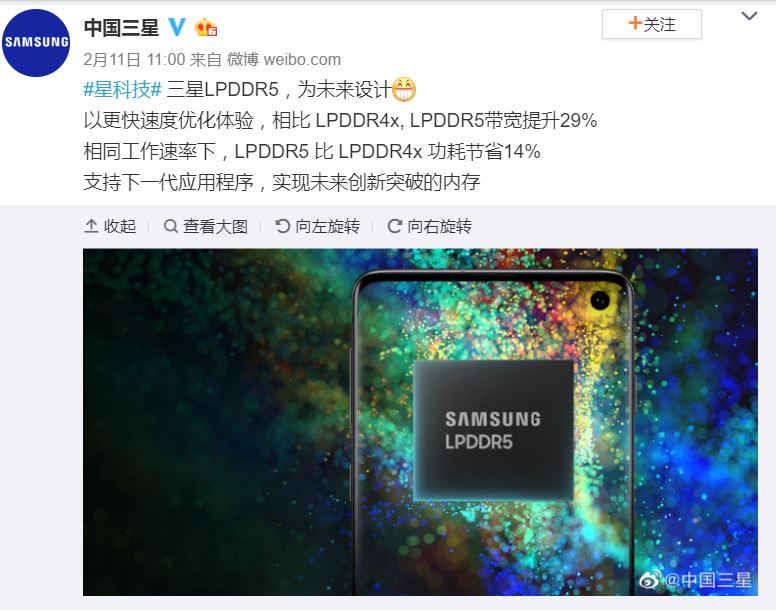Select 查看大图 to view full image

click(x=215, y=226)
